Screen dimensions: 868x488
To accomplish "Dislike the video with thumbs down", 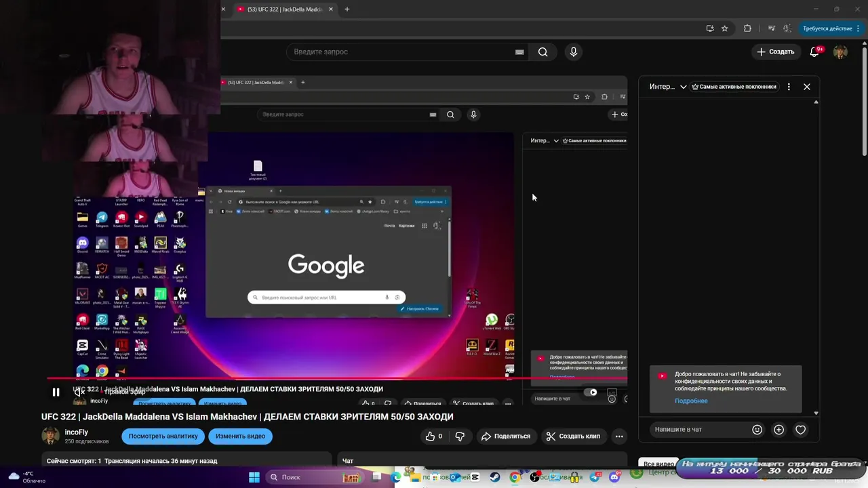I will [x=460, y=436].
